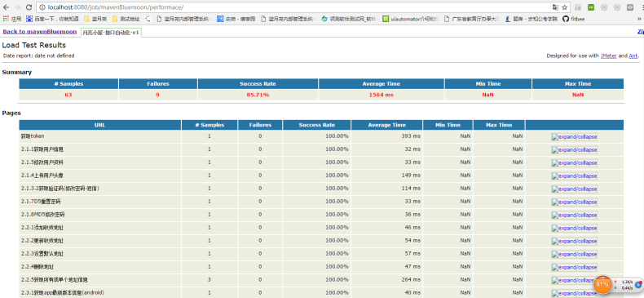Open the 蓝月亮 bookmarks folder
Screen dimensions: 644x298
point(95,19)
